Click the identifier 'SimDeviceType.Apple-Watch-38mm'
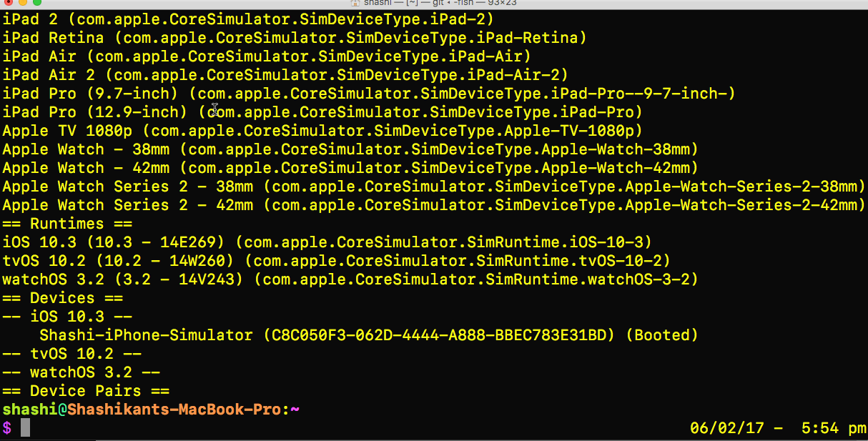868x441 pixels. tap(550, 149)
